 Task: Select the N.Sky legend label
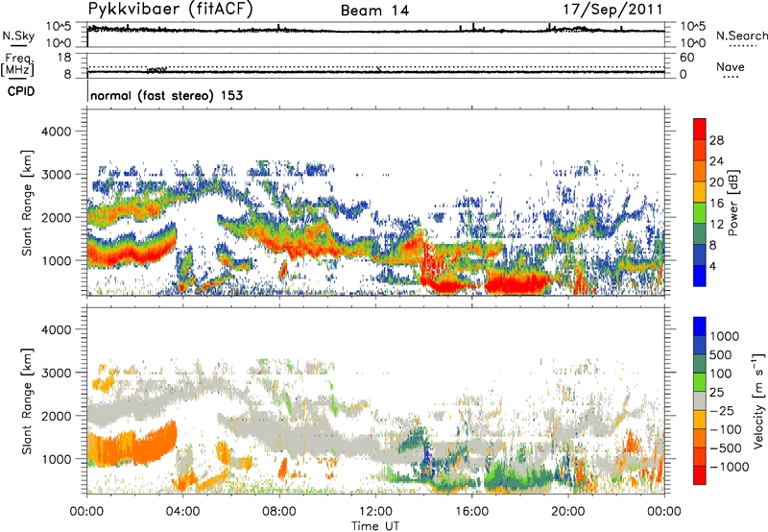[18, 36]
